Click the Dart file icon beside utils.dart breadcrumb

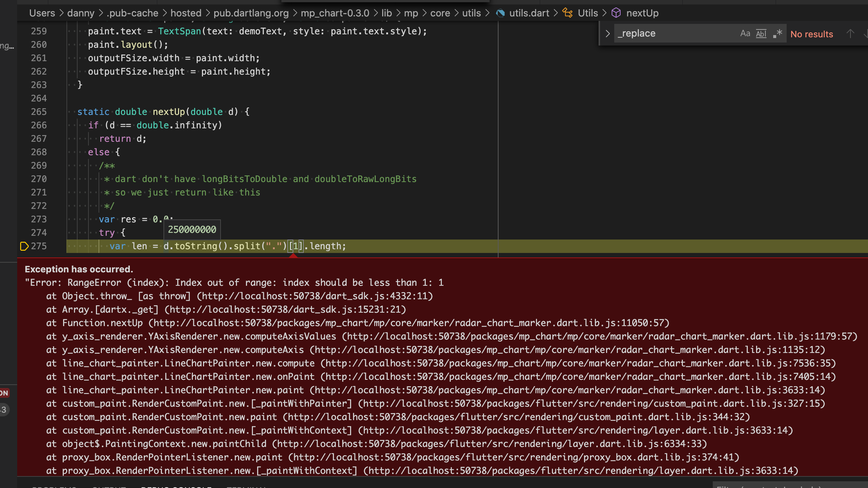click(500, 13)
